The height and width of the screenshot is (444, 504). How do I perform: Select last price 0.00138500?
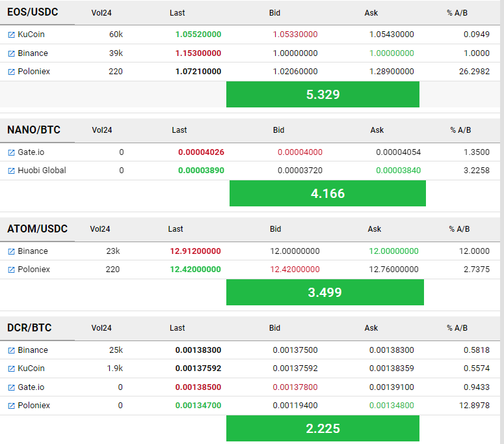tap(198, 387)
